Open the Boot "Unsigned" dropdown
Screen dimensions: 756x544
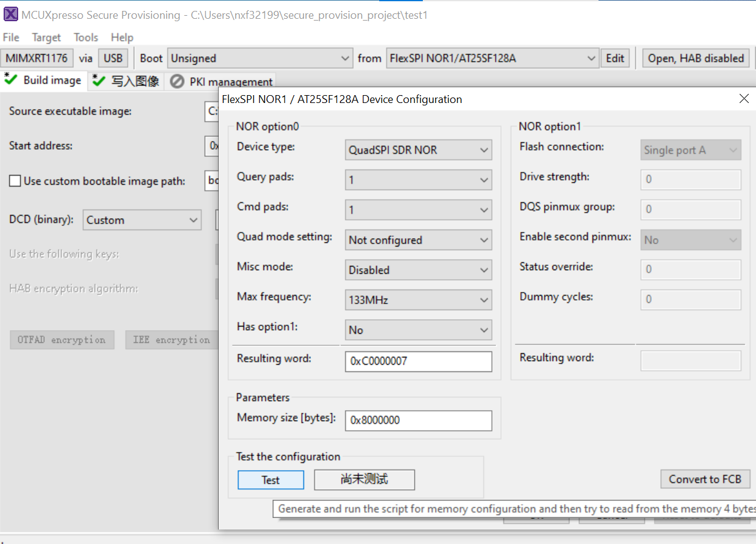coord(345,58)
